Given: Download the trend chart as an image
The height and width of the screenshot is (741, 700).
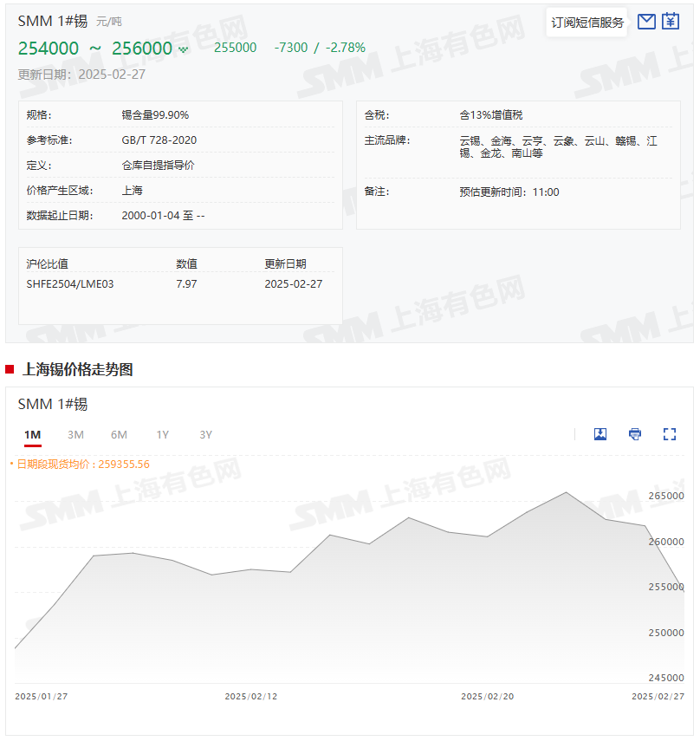Looking at the screenshot, I should coord(600,434).
